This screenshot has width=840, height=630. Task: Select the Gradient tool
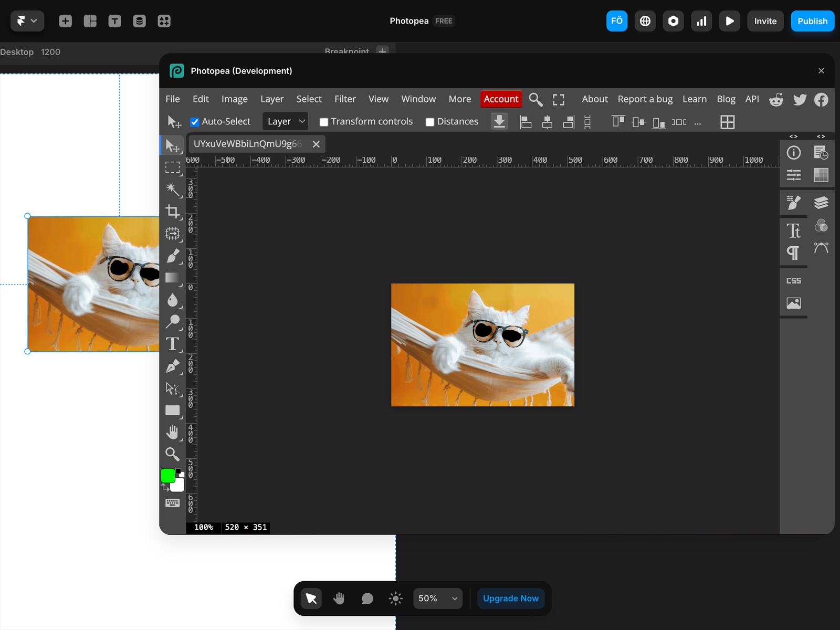[173, 278]
